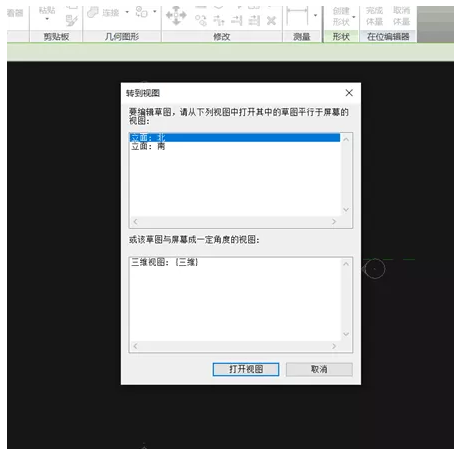The width and height of the screenshot is (457, 452).
Task: Click the Create Form (创建形状) tool
Action: pyautogui.click(x=341, y=16)
